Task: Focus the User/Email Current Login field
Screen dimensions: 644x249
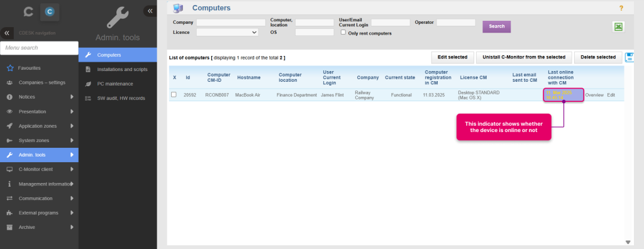Action: coord(391,23)
